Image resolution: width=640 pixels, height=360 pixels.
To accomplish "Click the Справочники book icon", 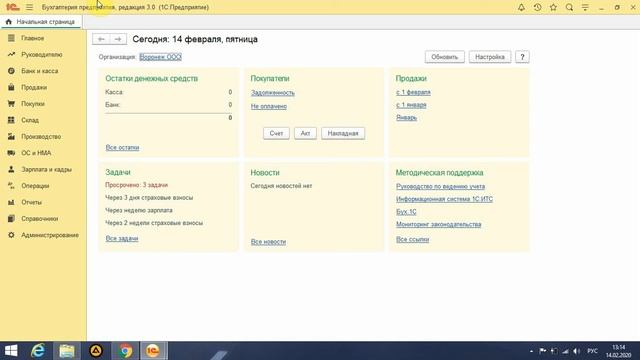I will click(x=11, y=218).
